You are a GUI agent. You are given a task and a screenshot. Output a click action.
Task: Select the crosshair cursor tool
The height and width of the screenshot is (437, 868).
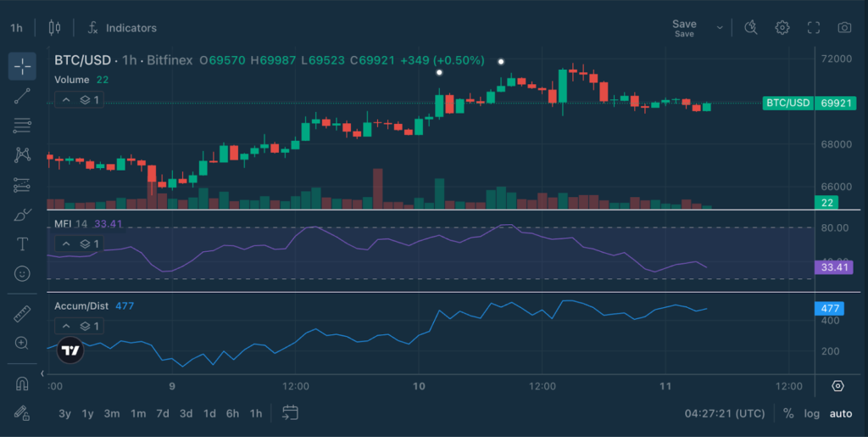tap(22, 66)
